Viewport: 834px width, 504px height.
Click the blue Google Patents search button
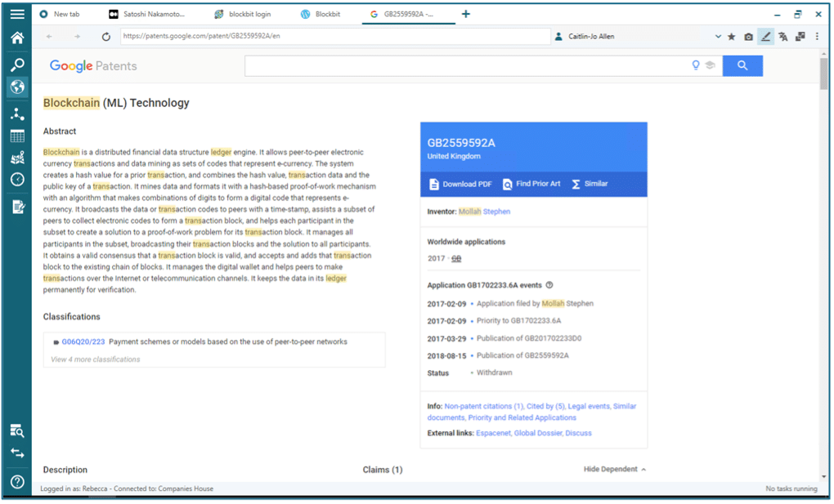[742, 65]
